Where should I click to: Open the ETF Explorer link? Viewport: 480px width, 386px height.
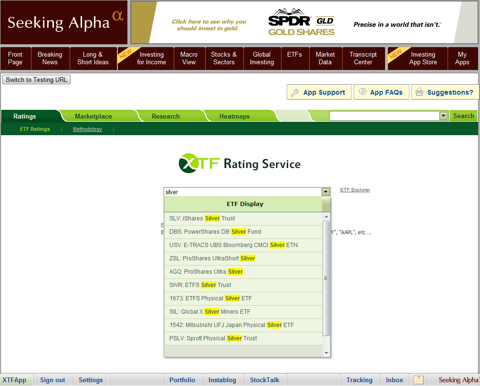point(355,190)
